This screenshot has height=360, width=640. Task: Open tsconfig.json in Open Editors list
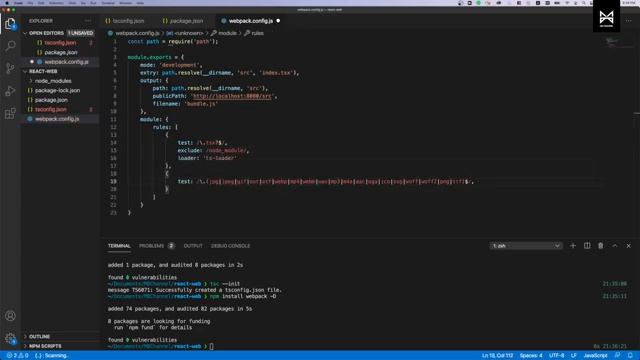pos(60,43)
